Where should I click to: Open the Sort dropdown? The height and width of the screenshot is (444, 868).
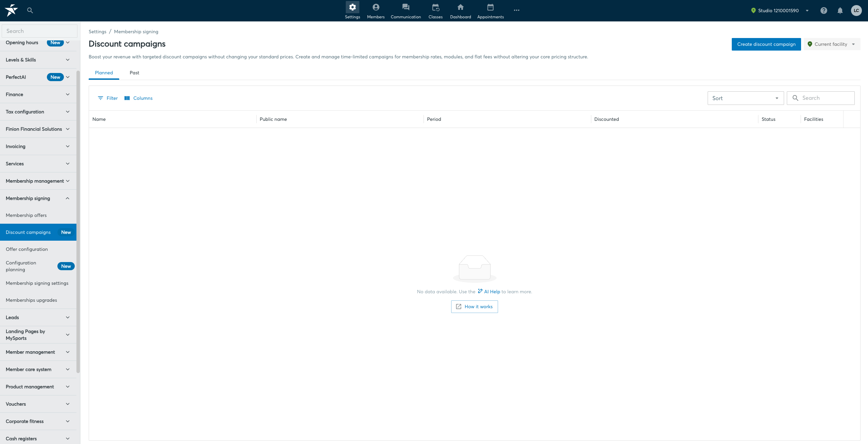click(x=745, y=98)
